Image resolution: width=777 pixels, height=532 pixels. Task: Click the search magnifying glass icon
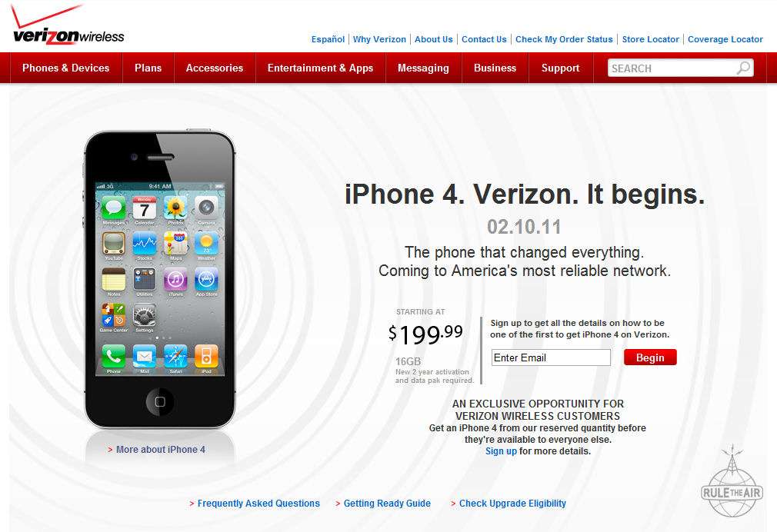click(x=743, y=68)
